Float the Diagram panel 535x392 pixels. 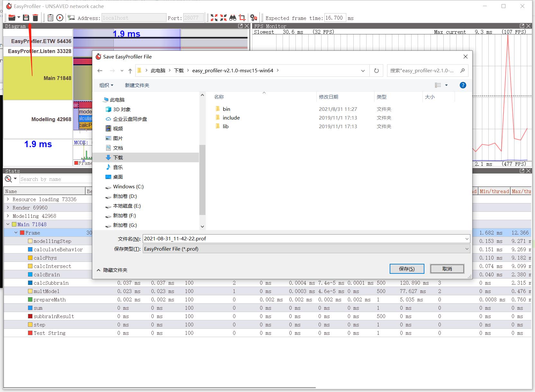click(240, 26)
